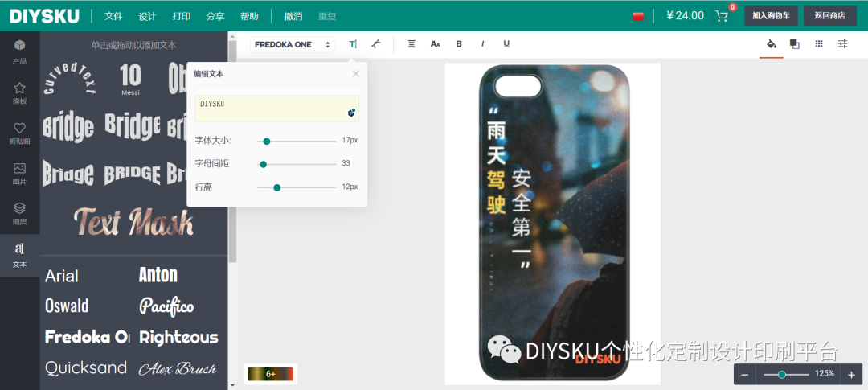Viewport: 868px width, 390px height.
Task: Click the edit text tool icon in toolbar
Action: 353,44
